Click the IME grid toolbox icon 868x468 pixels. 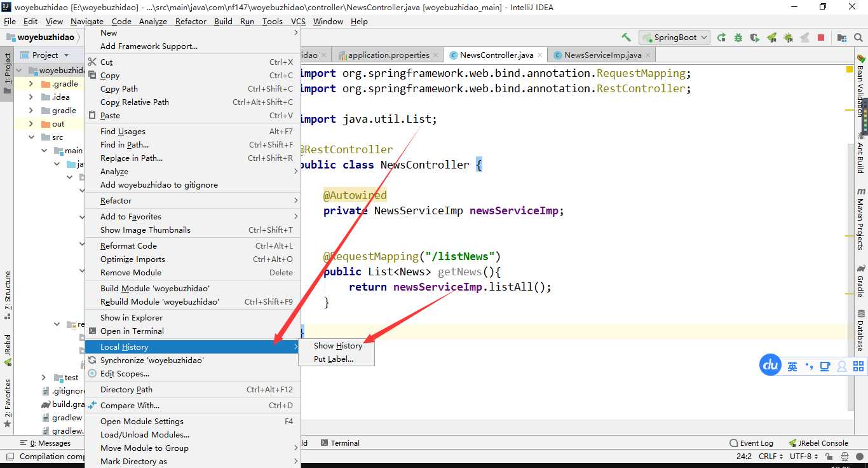pyautogui.click(x=858, y=366)
